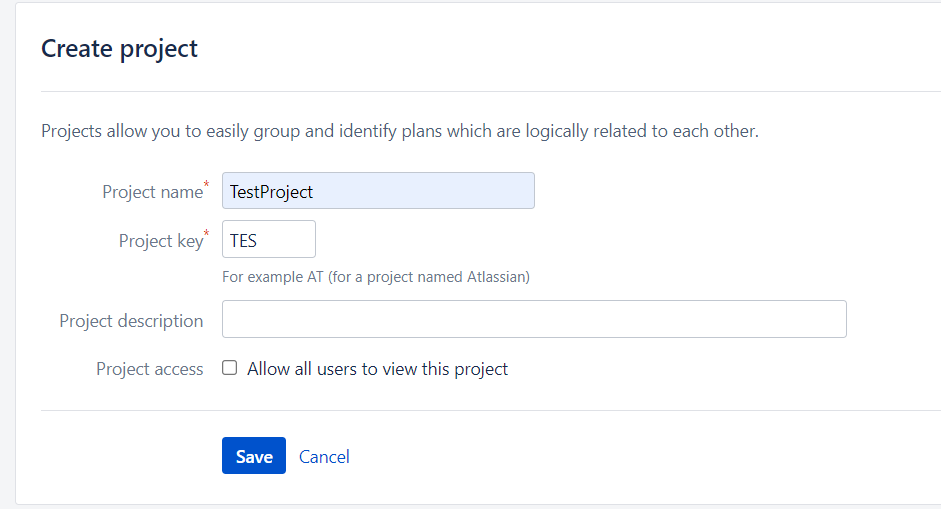
Task: Click the "Project name" field label
Action: tap(152, 191)
